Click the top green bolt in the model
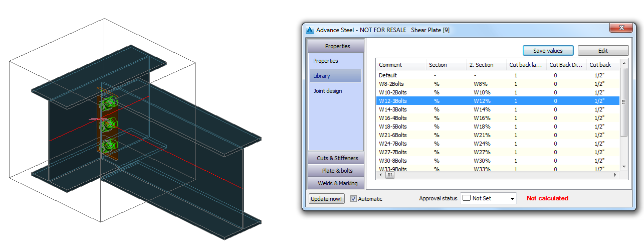Viewport: 644px width, 246px height. [107, 104]
